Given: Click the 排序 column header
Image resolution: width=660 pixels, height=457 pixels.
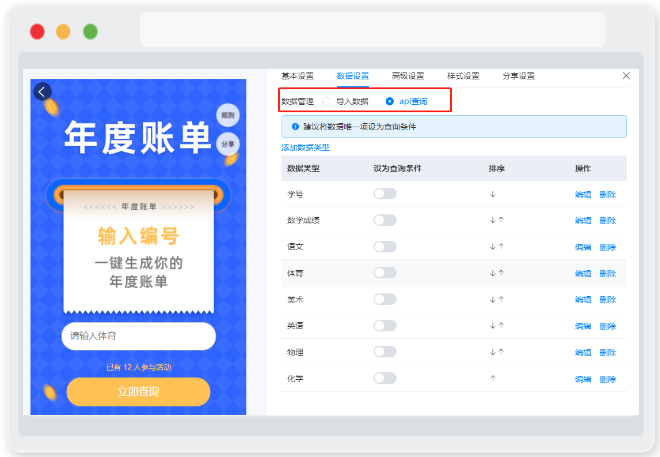Looking at the screenshot, I should (x=497, y=169).
